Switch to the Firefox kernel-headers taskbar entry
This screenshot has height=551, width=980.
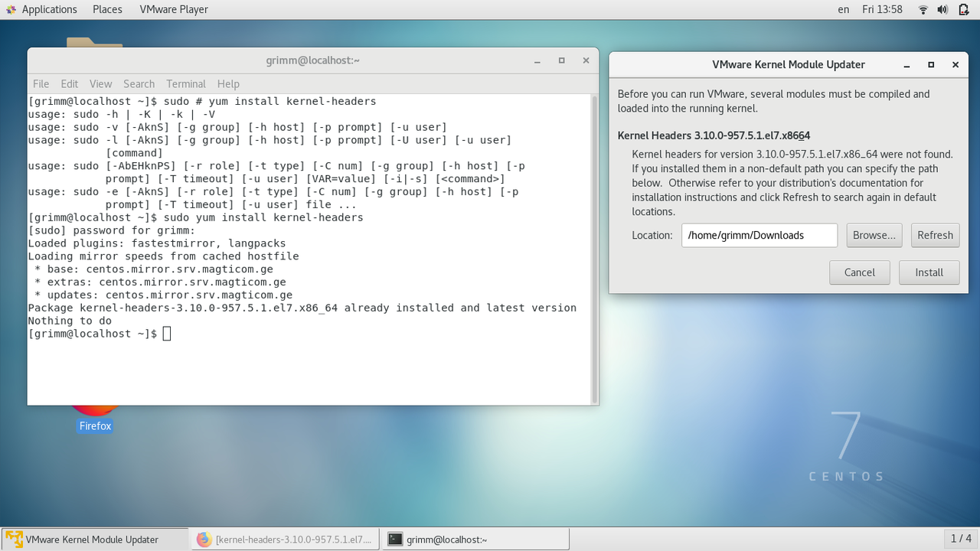coord(283,539)
